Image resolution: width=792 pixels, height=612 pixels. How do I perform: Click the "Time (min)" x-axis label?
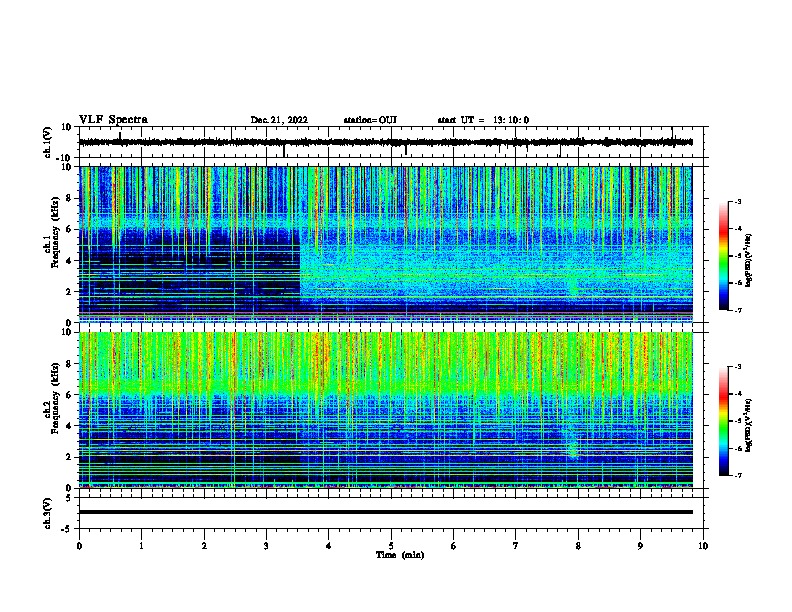(x=400, y=555)
